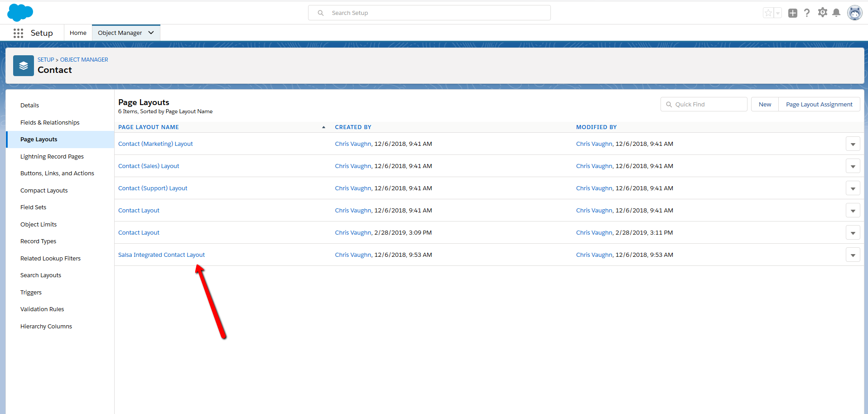This screenshot has width=868, height=414.
Task: Open Salesforce Help via the question mark icon
Action: tap(807, 13)
